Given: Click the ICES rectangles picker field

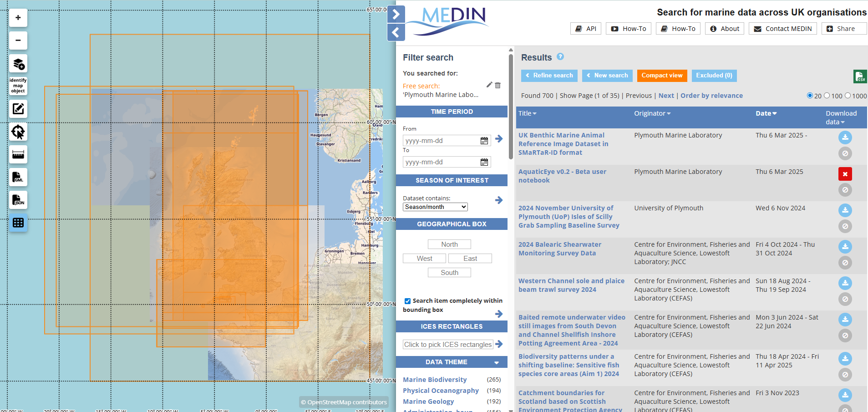Looking at the screenshot, I should (x=448, y=345).
